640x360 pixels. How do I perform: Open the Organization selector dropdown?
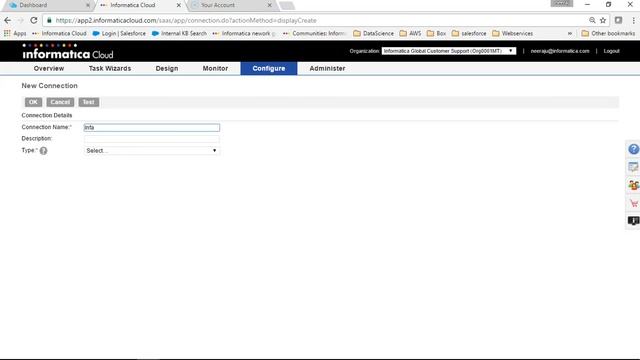[449, 51]
